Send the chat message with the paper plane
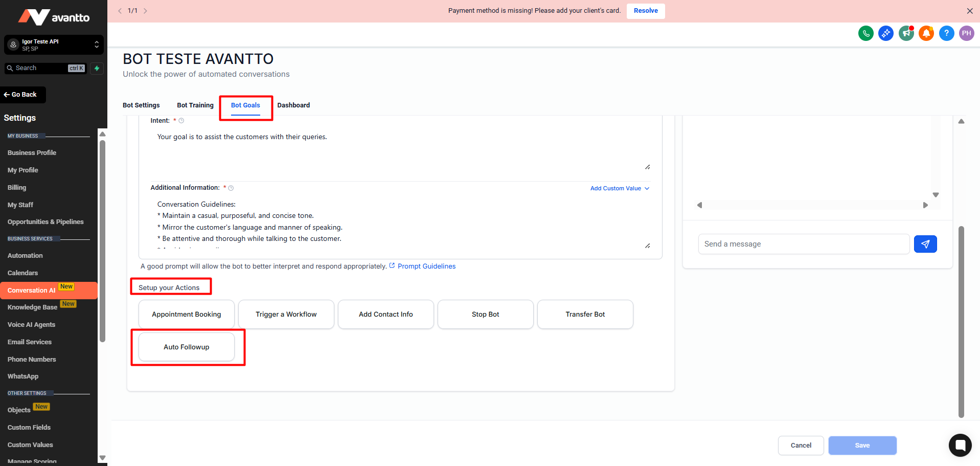Screen dimensions: 980x466 pyautogui.click(x=925, y=244)
